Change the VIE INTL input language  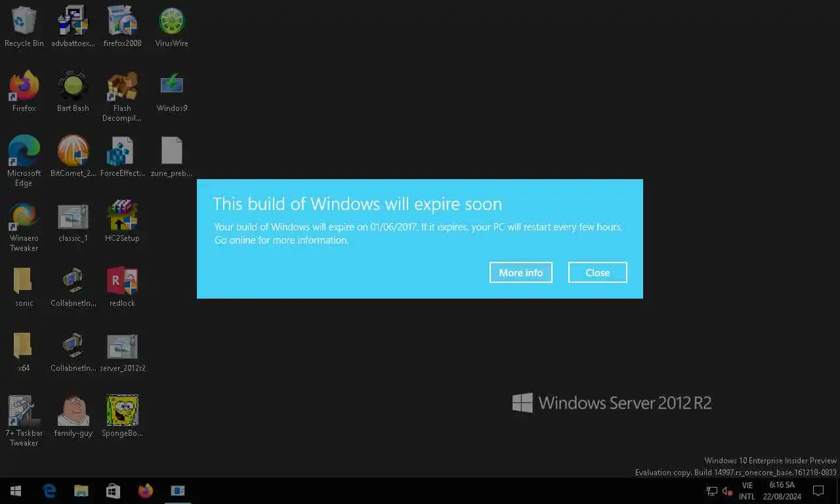747,491
